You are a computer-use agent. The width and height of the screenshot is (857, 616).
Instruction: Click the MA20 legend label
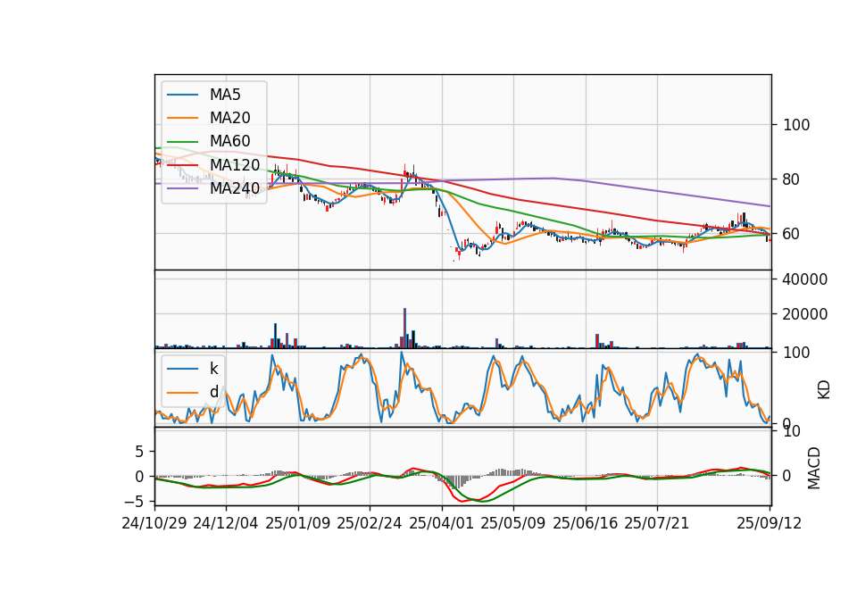[229, 118]
